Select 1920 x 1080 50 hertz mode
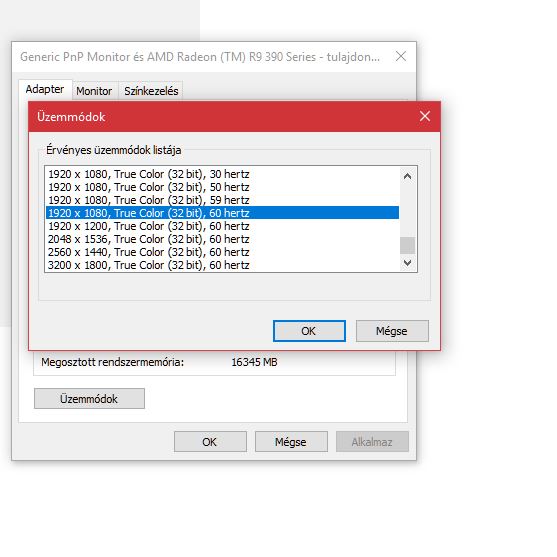 [222, 187]
